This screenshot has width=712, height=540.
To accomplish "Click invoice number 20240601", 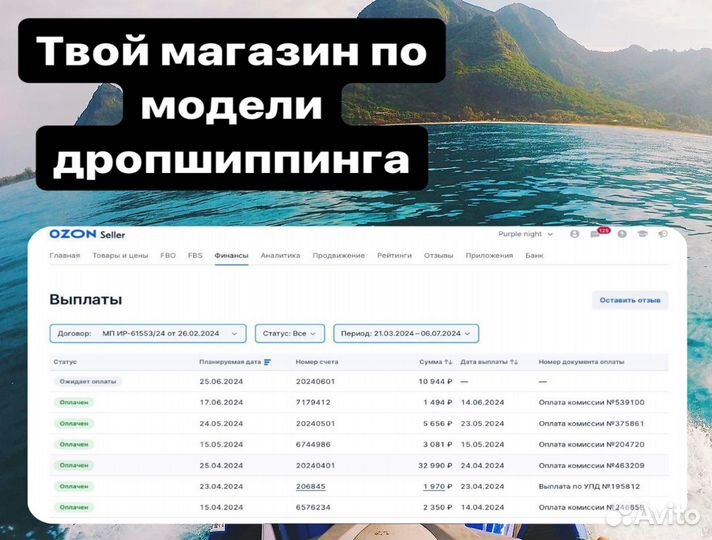I will 316,381.
